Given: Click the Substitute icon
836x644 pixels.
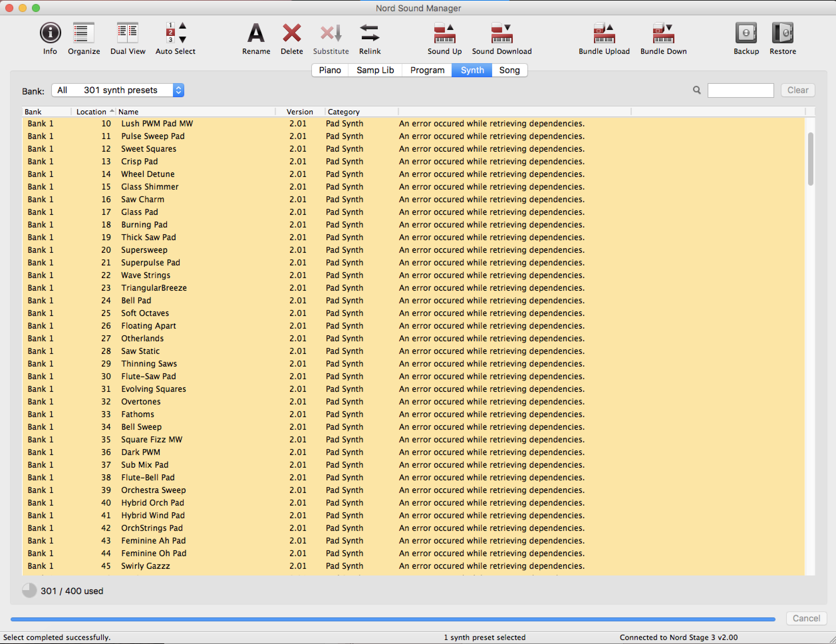Looking at the screenshot, I should [x=331, y=33].
